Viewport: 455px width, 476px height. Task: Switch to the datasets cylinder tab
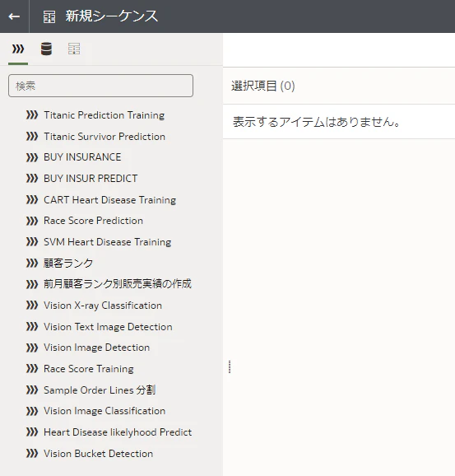point(46,49)
